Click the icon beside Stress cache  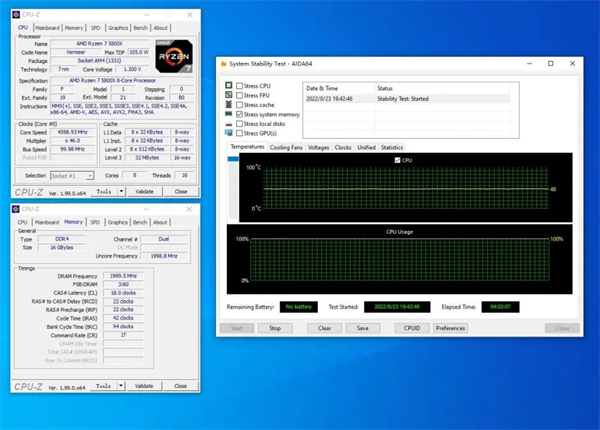click(228, 105)
